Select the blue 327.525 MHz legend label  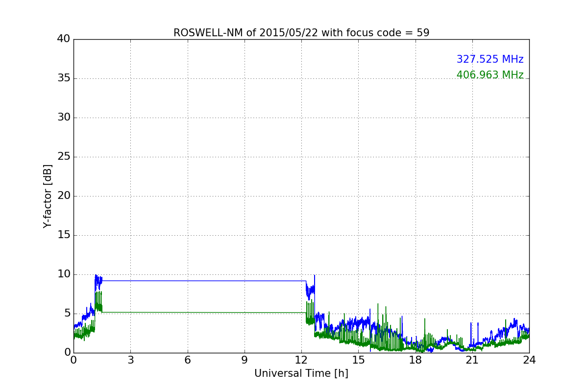pos(490,59)
